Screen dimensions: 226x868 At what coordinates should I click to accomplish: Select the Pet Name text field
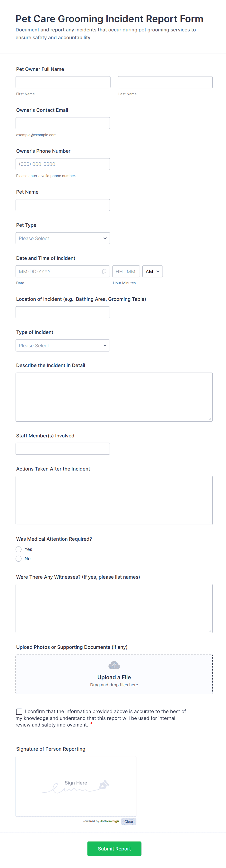62,205
